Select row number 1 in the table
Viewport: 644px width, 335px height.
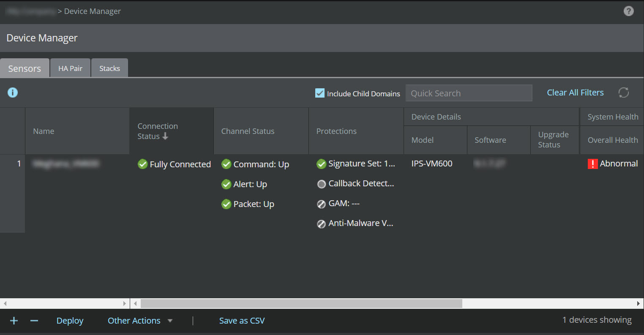pyautogui.click(x=13, y=193)
